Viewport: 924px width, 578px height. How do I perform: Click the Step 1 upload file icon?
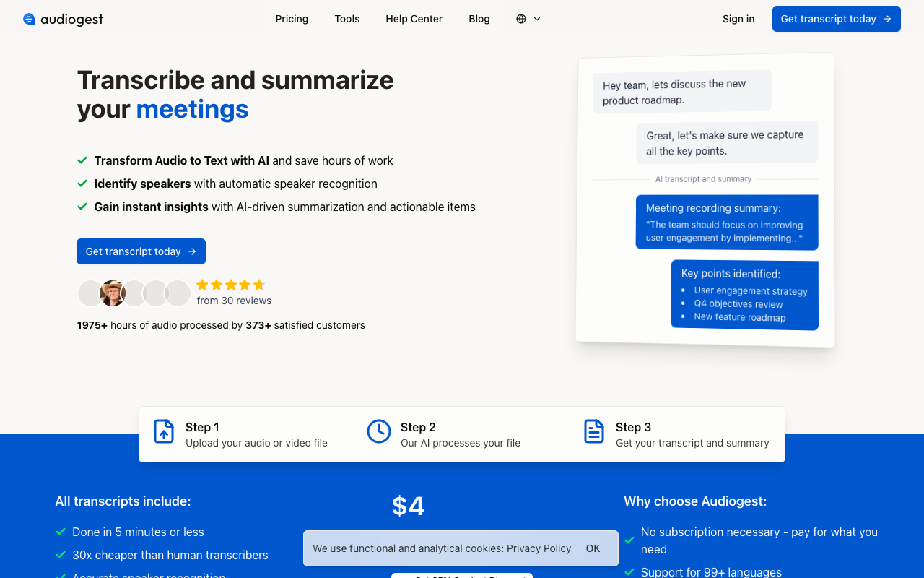(x=164, y=431)
